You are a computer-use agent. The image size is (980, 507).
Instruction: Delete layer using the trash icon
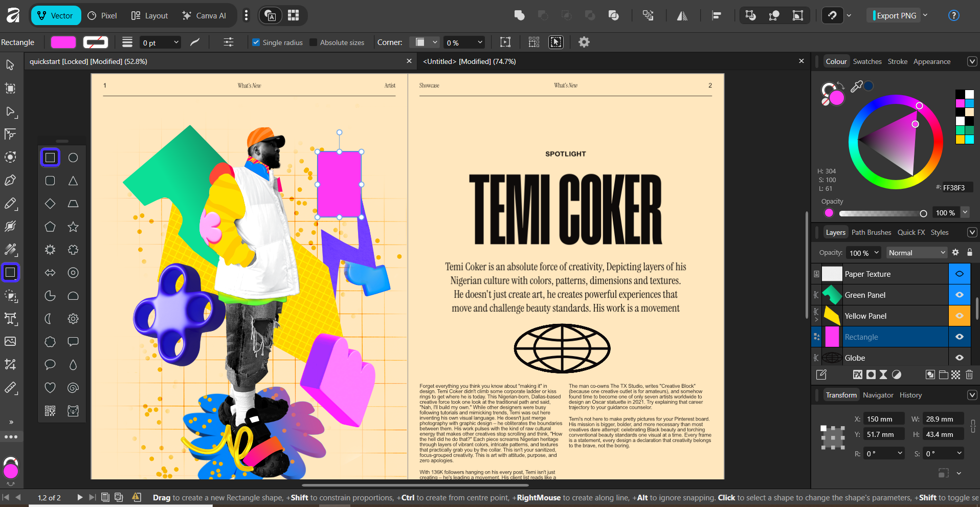click(x=969, y=374)
